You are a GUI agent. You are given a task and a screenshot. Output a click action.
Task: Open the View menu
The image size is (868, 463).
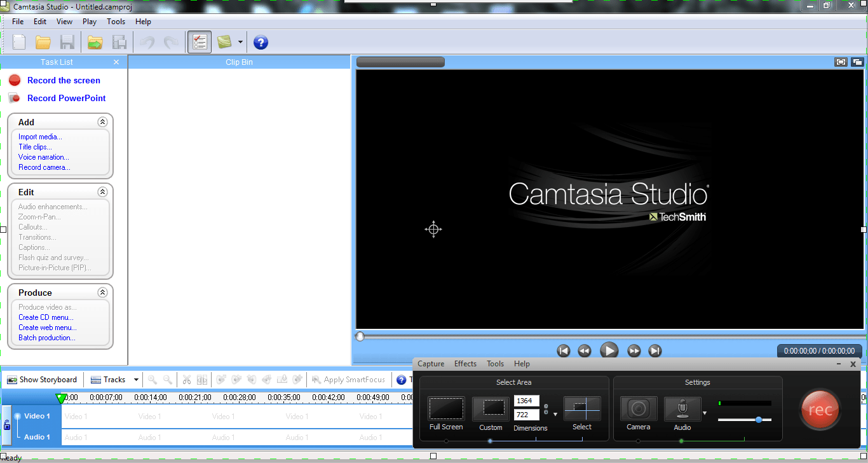coord(64,22)
